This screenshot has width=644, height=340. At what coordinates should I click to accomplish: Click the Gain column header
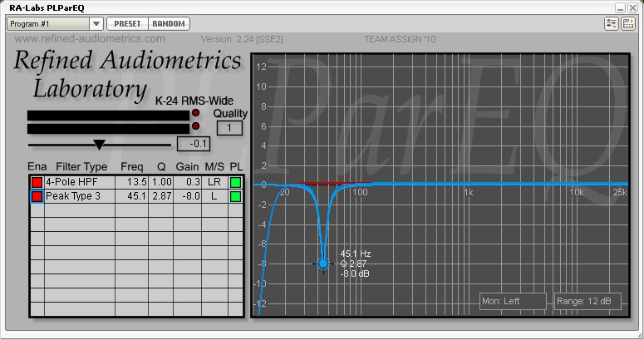pos(187,166)
